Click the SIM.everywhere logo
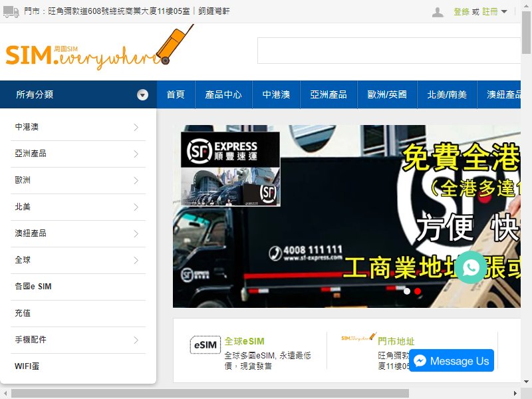The width and height of the screenshot is (532, 399). click(100, 47)
